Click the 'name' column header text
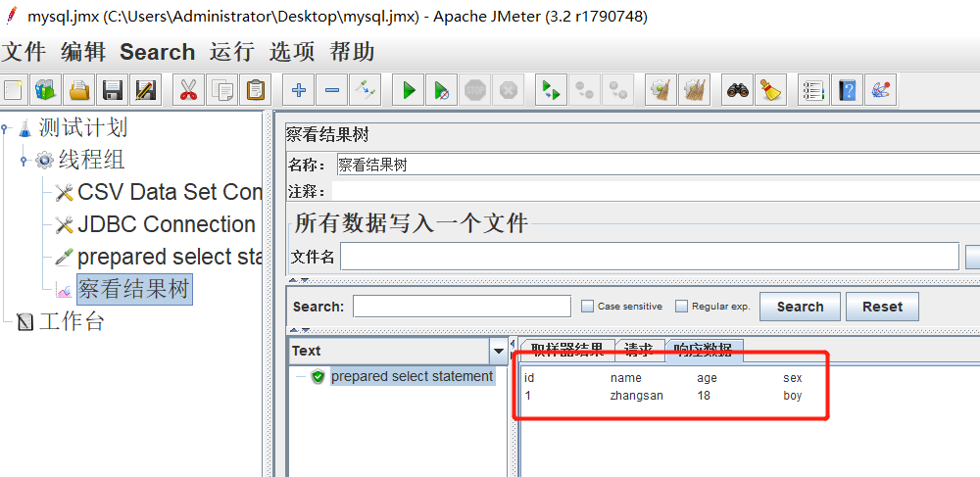The width and height of the screenshot is (980, 477). [x=625, y=378]
